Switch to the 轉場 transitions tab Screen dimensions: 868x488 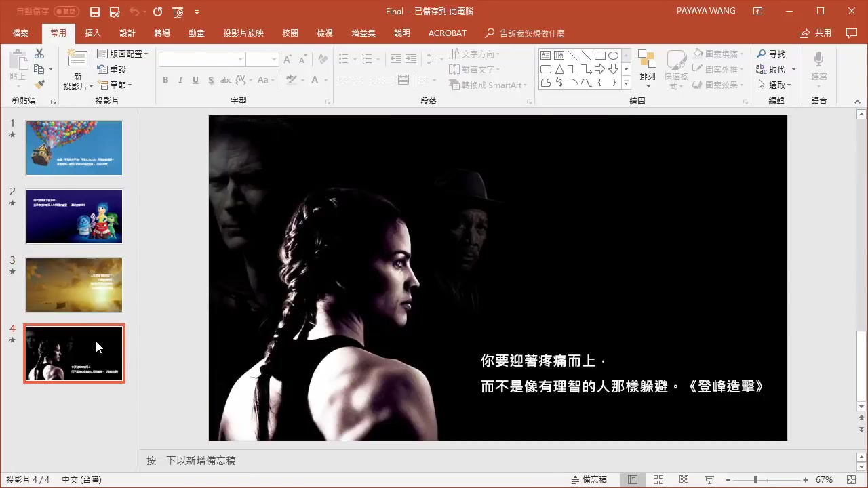[x=162, y=33]
